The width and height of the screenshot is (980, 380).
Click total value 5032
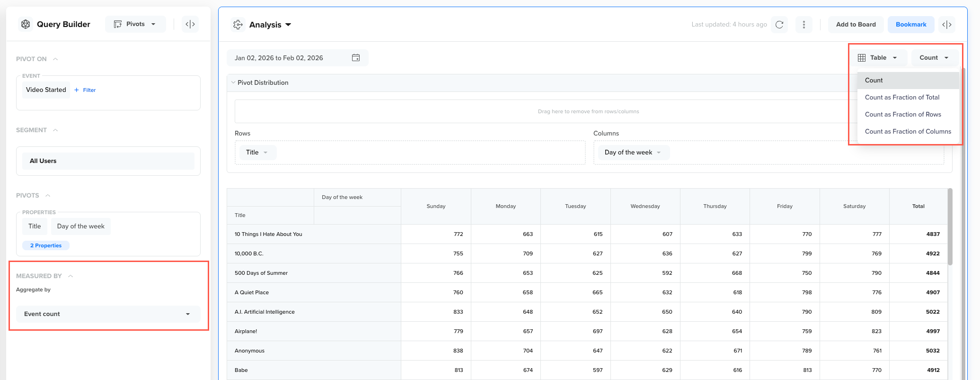click(933, 351)
